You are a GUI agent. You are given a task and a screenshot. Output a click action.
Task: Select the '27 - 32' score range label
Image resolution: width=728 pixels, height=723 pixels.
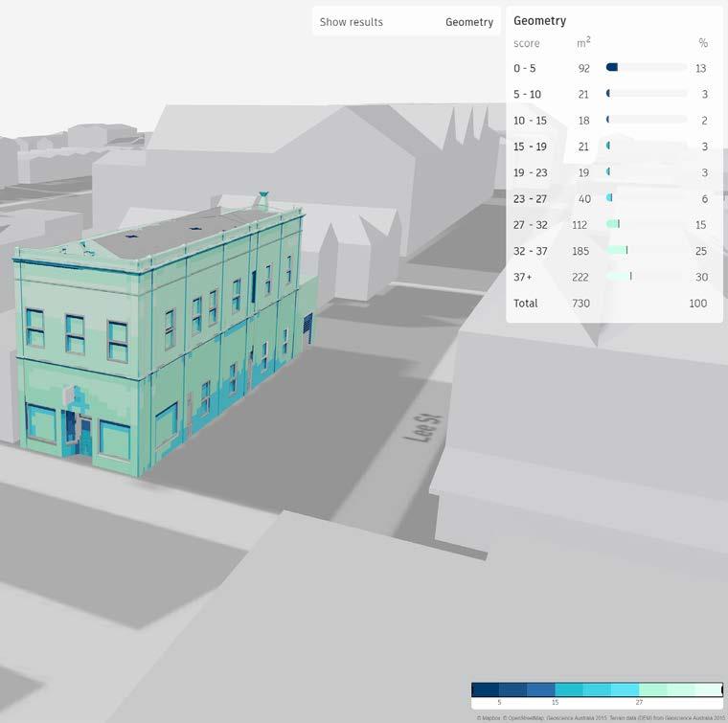tap(531, 225)
